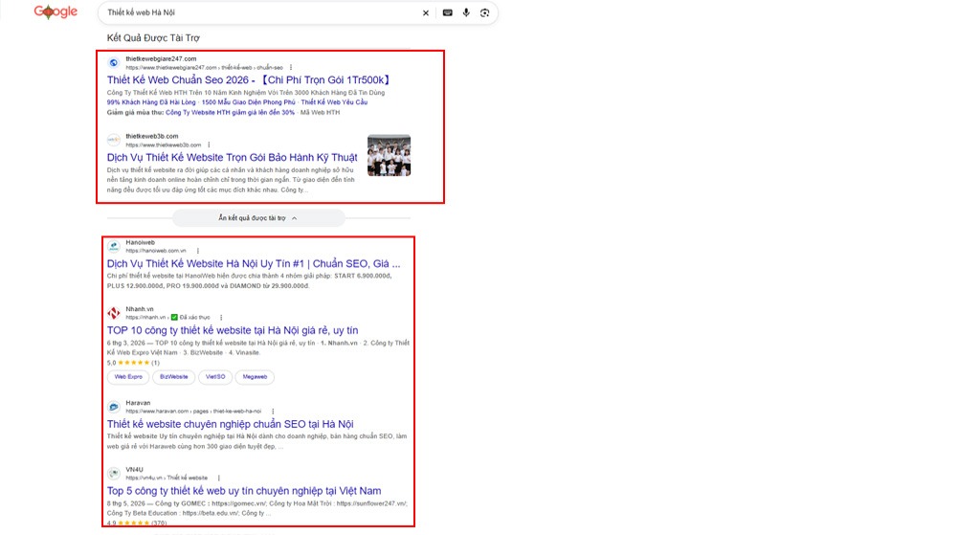Screen dimensions: 980x535
Task: Click the thietkeweb3b.com favicon
Action: coord(114,140)
